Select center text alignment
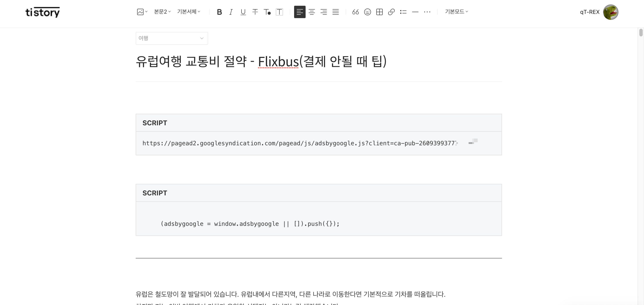Screen dimensions: 644x305 pos(312,12)
